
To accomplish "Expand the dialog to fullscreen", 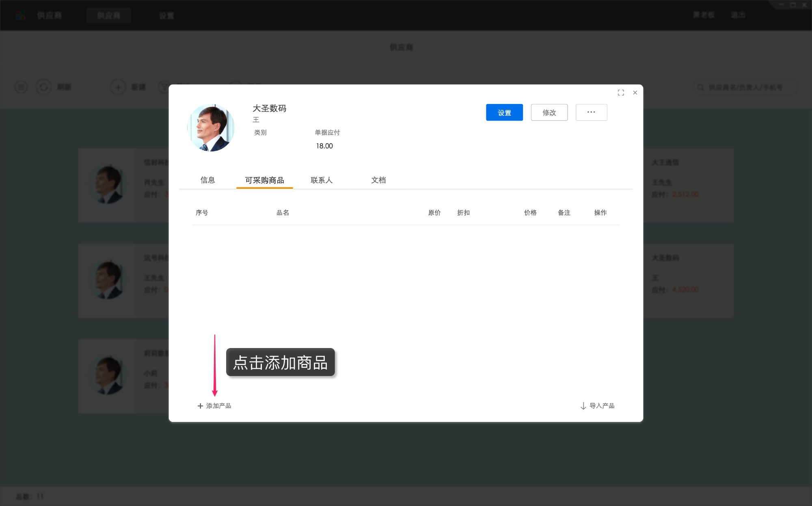I will [621, 93].
